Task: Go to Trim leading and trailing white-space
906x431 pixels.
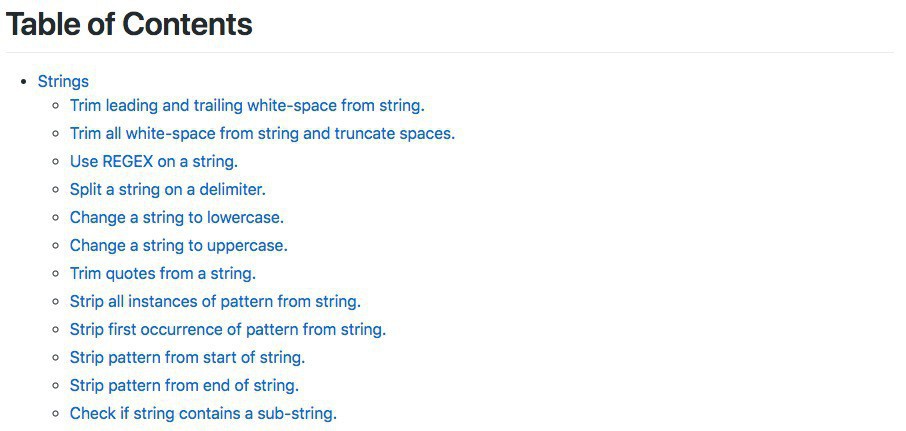Action: [247, 105]
